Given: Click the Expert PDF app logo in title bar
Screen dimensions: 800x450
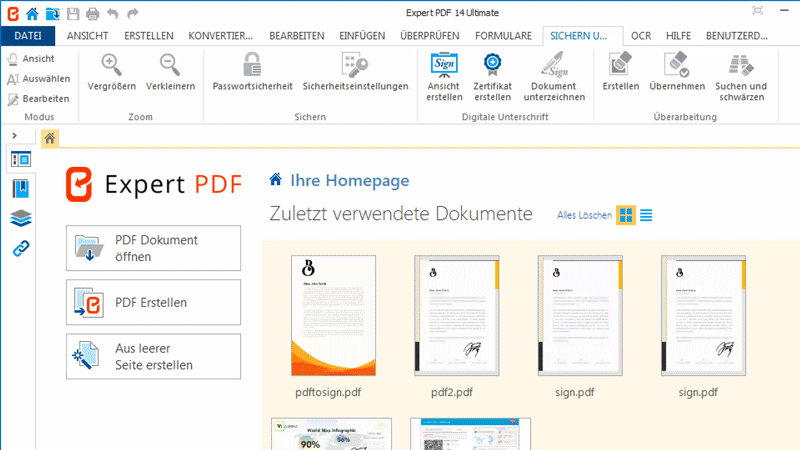Looking at the screenshot, I should point(13,13).
